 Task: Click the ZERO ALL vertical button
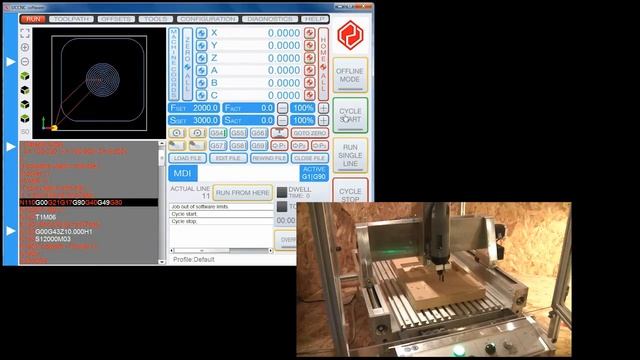(187, 64)
